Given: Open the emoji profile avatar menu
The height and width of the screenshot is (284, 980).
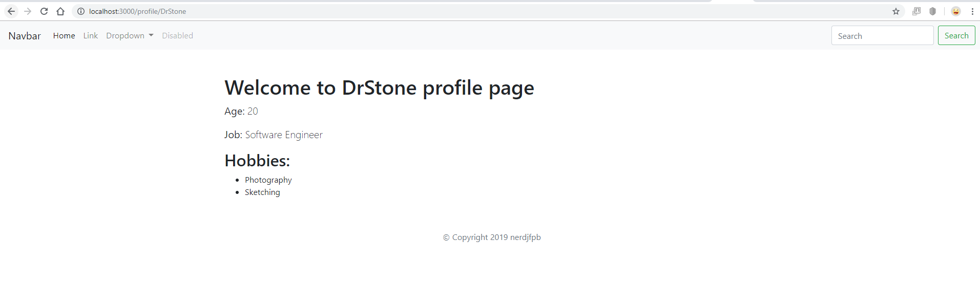Looking at the screenshot, I should point(956,11).
